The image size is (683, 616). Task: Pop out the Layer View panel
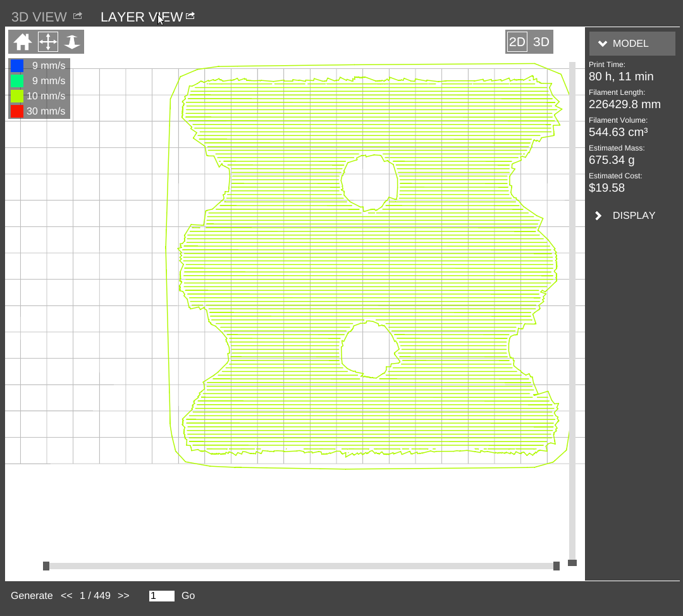190,16
